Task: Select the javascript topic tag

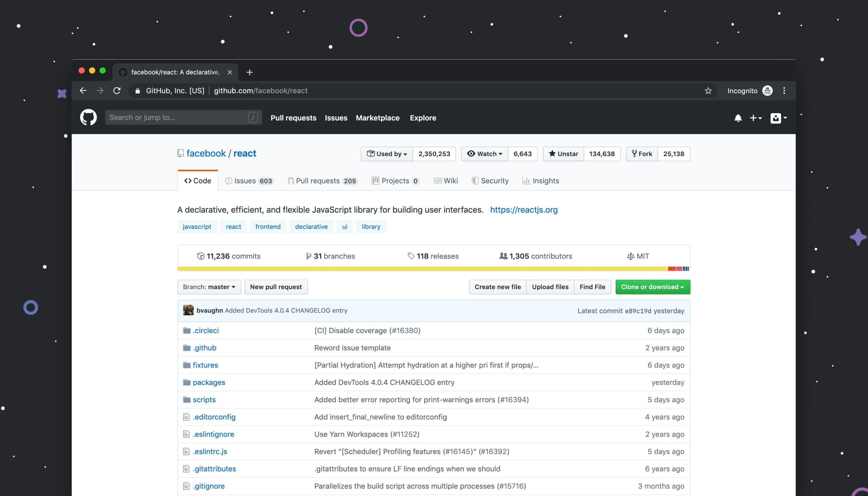Action: pyautogui.click(x=197, y=227)
